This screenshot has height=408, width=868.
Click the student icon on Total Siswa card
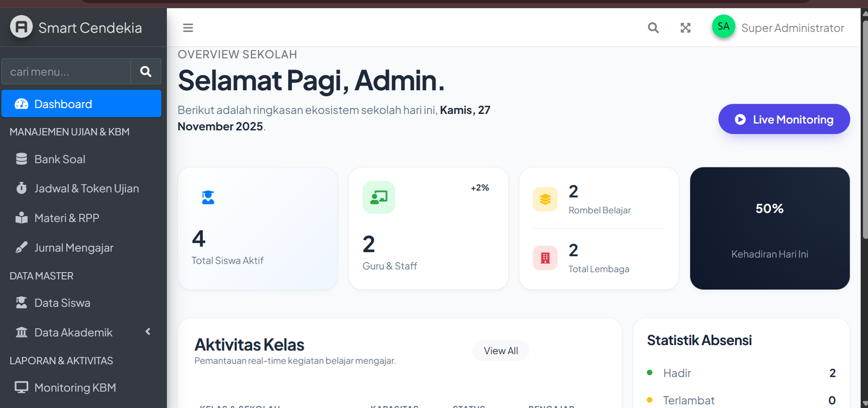pyautogui.click(x=208, y=197)
